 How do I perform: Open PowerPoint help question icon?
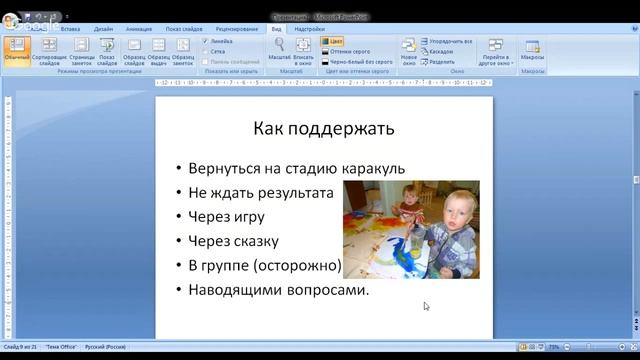[635, 29]
